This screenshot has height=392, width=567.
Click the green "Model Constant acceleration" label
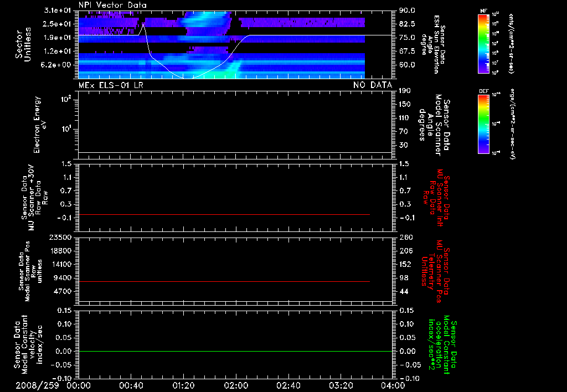[442, 343]
